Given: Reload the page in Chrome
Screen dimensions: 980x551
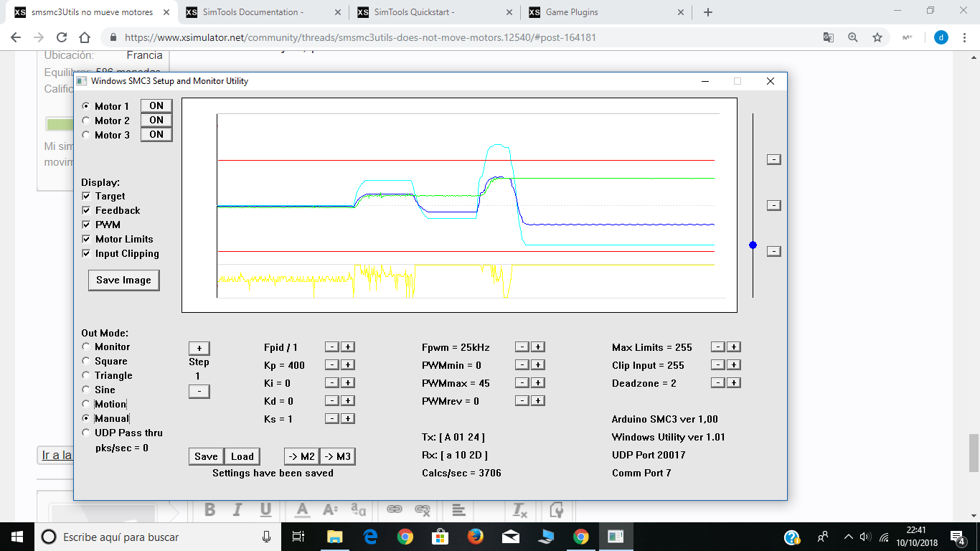Looking at the screenshot, I should [62, 37].
